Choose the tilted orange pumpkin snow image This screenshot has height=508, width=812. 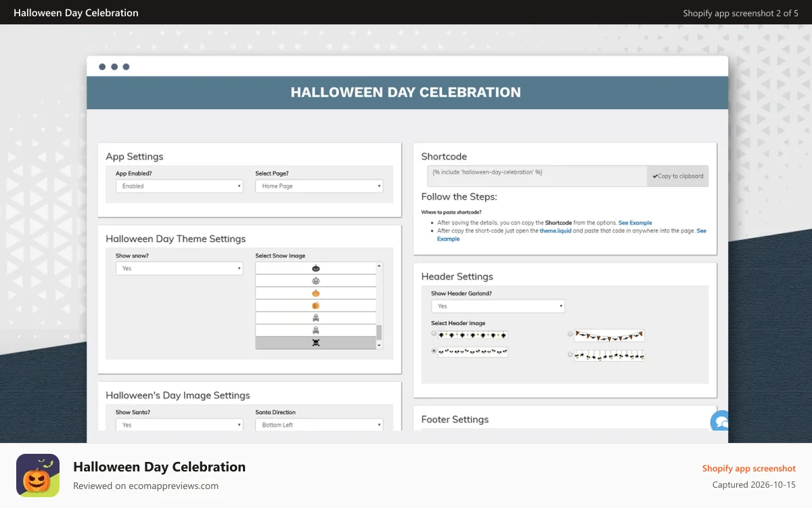[x=315, y=305]
